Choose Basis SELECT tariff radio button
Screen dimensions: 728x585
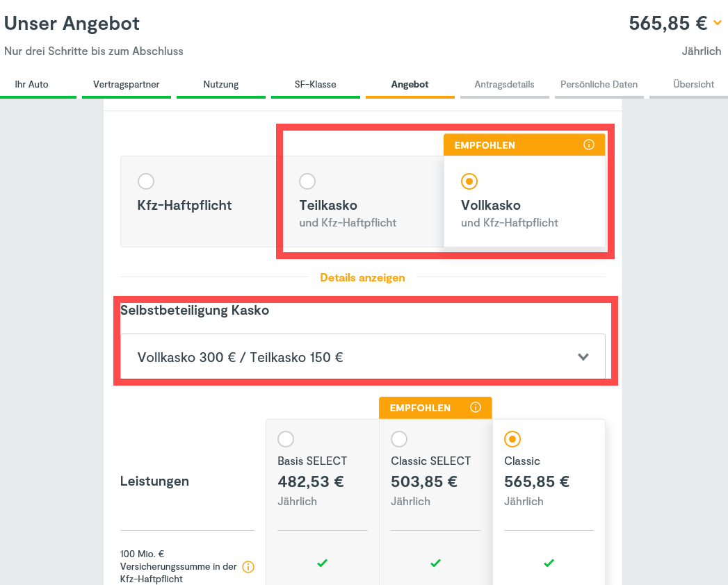286,439
